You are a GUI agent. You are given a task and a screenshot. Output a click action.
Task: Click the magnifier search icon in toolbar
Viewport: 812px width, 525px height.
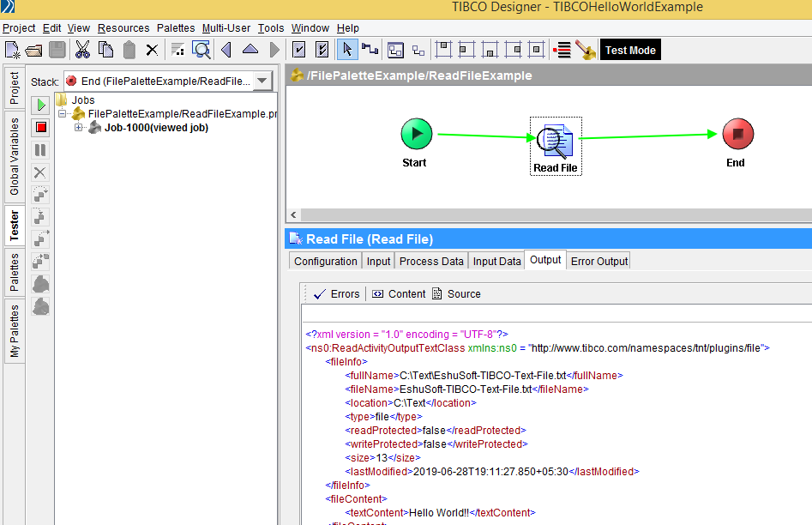click(201, 51)
